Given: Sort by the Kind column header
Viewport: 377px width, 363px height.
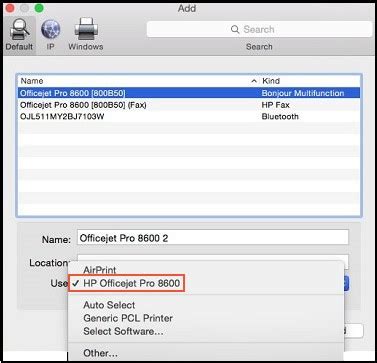Looking at the screenshot, I should coord(271,81).
